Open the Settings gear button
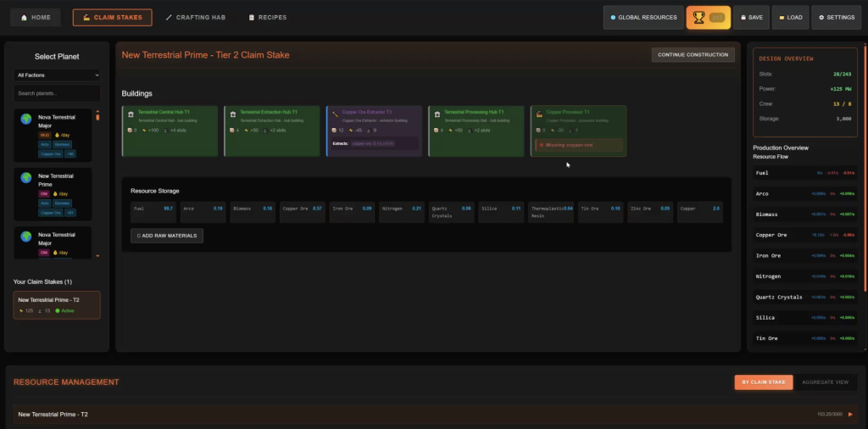The image size is (868, 429). 836,17
